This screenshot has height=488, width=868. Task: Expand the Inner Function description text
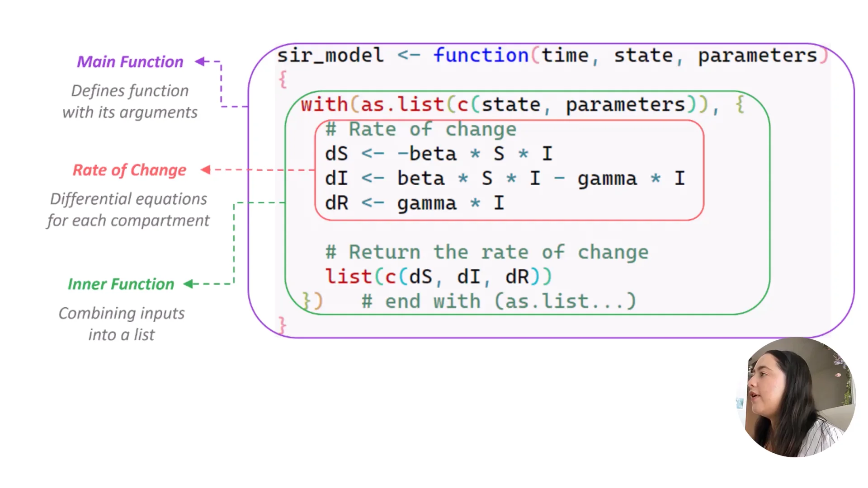(121, 324)
